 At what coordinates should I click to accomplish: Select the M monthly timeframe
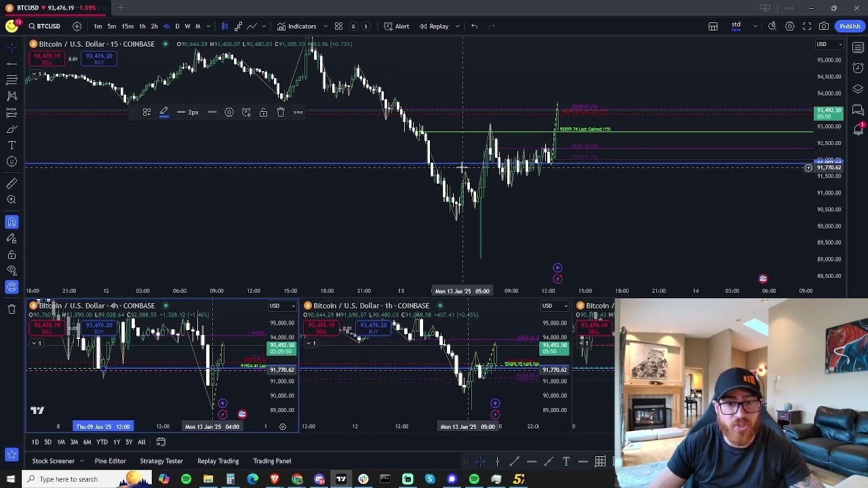click(x=197, y=26)
